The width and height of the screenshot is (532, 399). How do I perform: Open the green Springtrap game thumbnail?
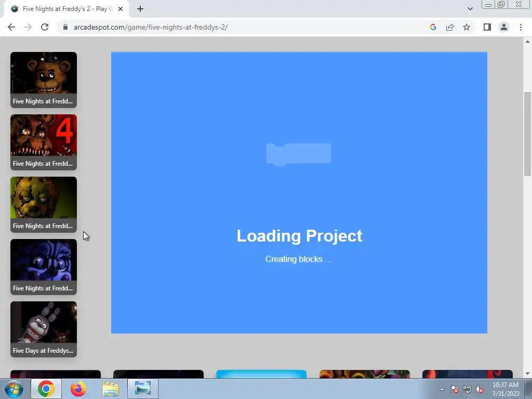[x=44, y=205]
